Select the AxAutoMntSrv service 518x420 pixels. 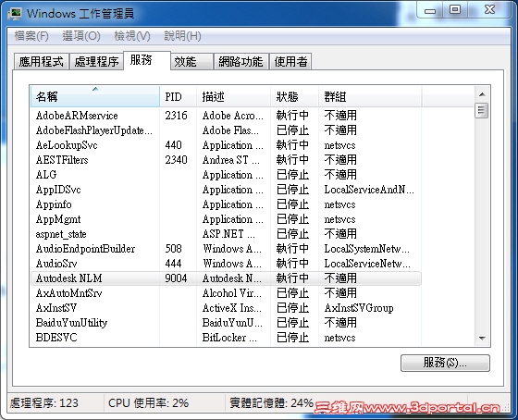[x=226, y=293]
